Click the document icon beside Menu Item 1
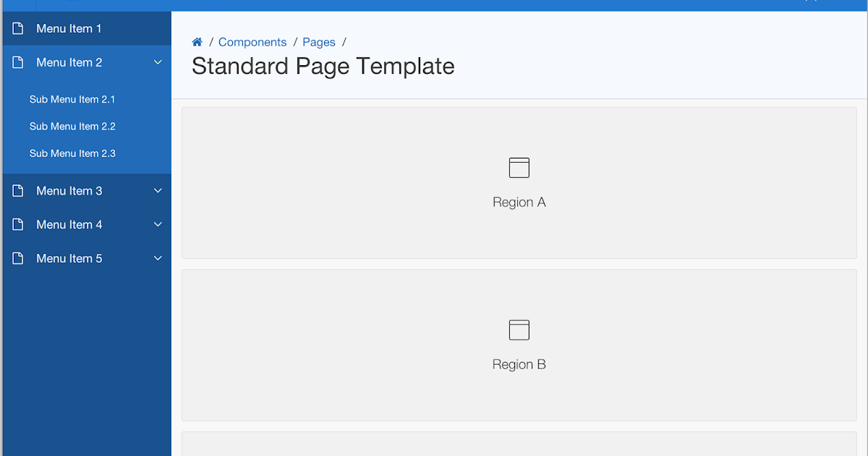The height and width of the screenshot is (456, 868). point(17,28)
